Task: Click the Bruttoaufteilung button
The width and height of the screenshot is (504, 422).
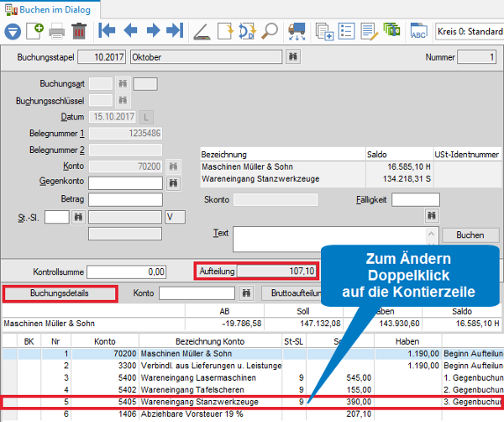Action: point(291,293)
